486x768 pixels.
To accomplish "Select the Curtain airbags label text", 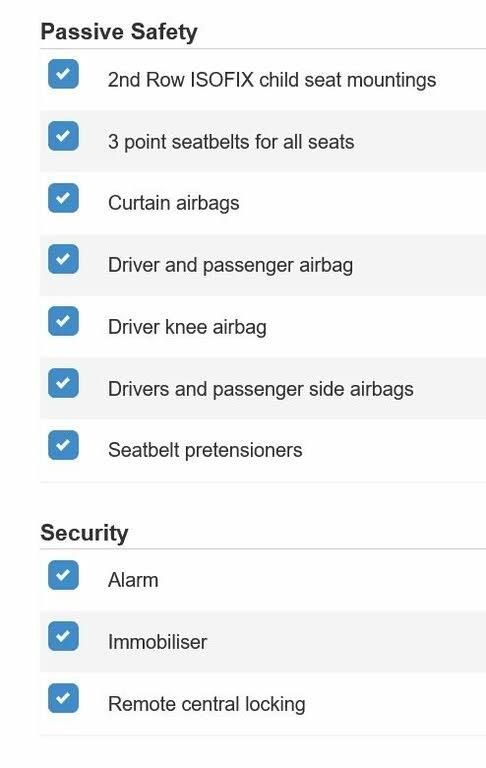I will point(173,203).
